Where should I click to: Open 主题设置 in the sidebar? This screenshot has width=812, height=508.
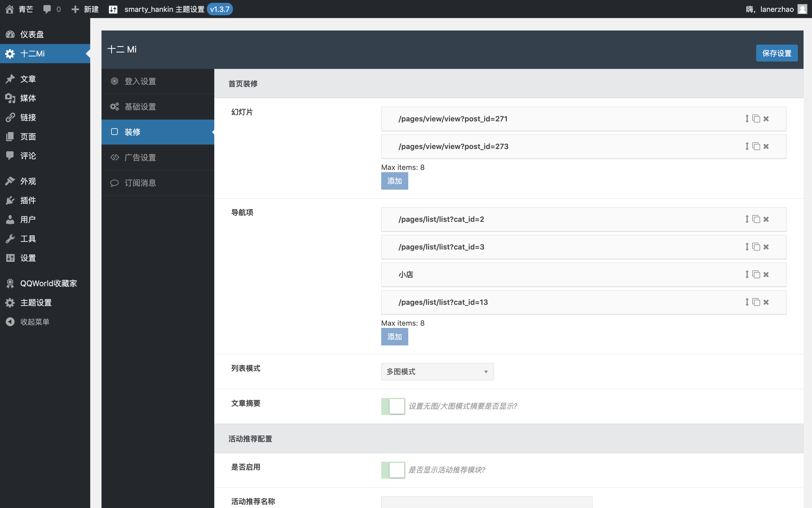click(45, 302)
